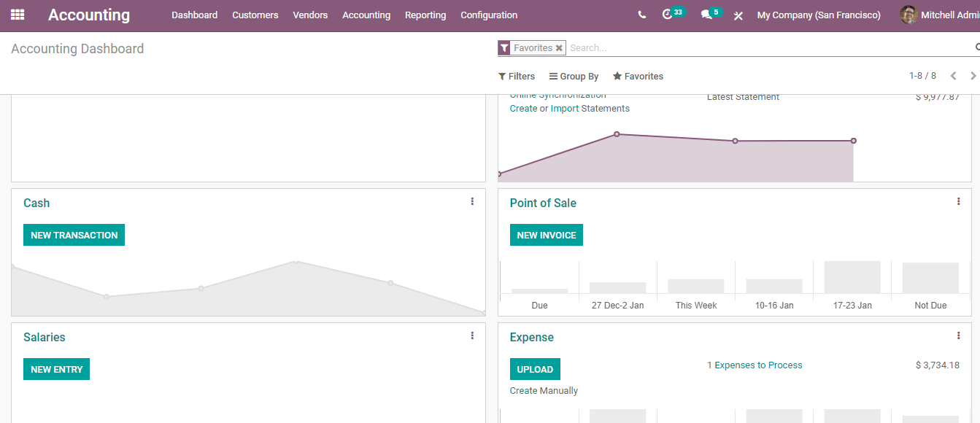Open the Salaries journal title
The width and height of the screenshot is (980, 423).
point(45,337)
